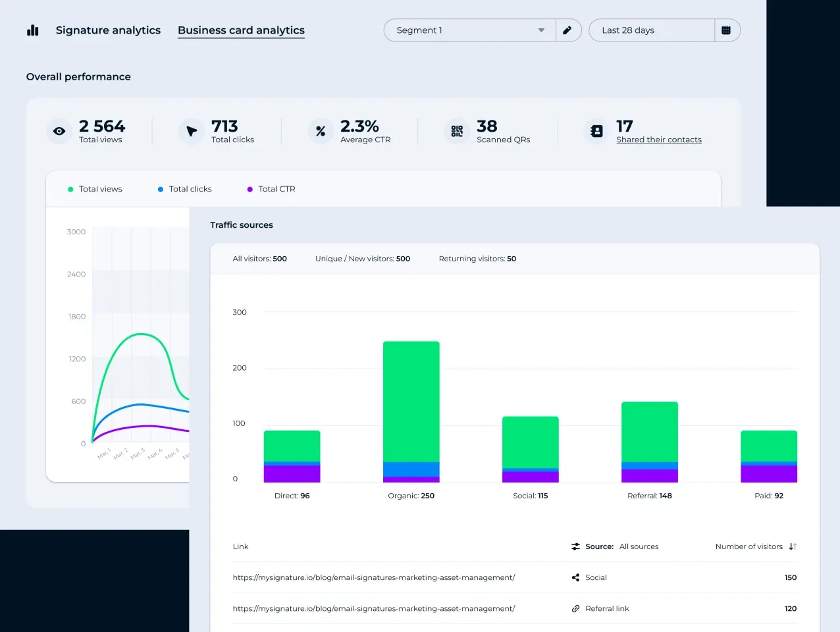Click the All visitors: 500 stat
840x632 pixels.
260,259
